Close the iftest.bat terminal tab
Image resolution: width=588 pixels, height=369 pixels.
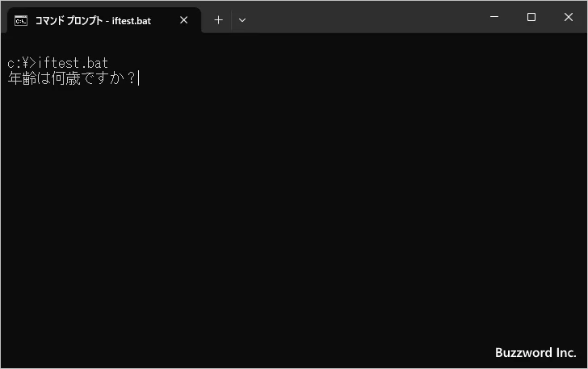pyautogui.click(x=183, y=20)
